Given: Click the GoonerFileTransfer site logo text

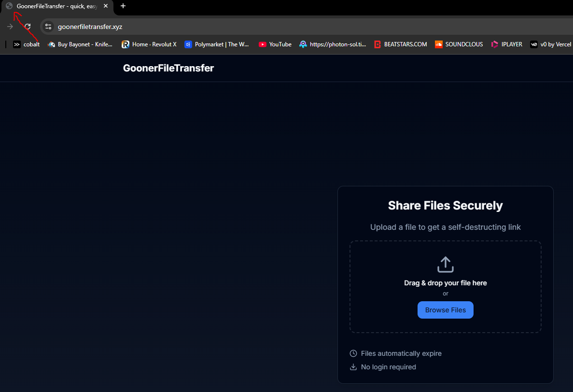Looking at the screenshot, I should (168, 69).
